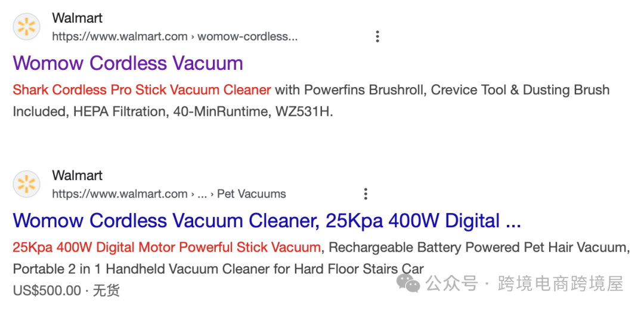This screenshot has height=309, width=644.
Task: Click the Walmart favicon on first result
Action: point(27,27)
